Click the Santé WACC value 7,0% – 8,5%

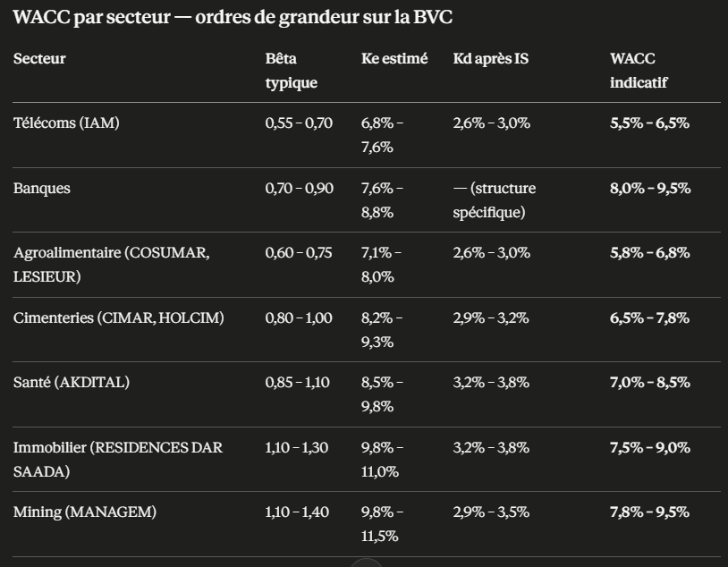point(649,383)
